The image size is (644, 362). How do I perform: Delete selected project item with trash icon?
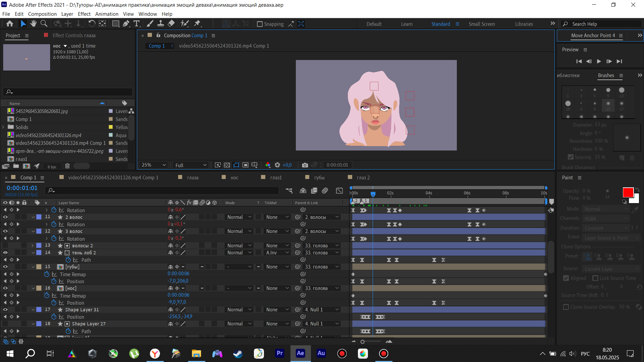click(x=67, y=166)
